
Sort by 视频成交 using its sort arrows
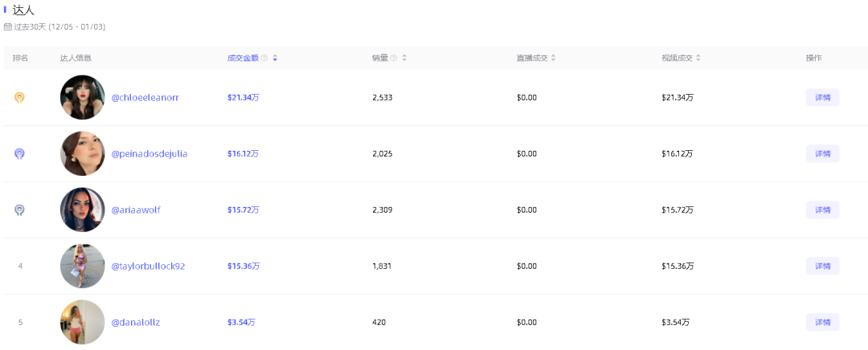click(698, 58)
